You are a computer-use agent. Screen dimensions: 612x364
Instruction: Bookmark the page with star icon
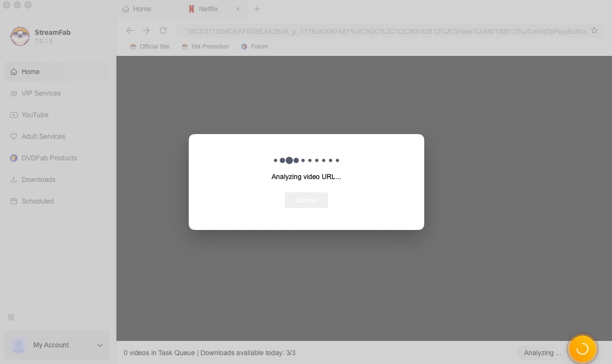coord(594,30)
